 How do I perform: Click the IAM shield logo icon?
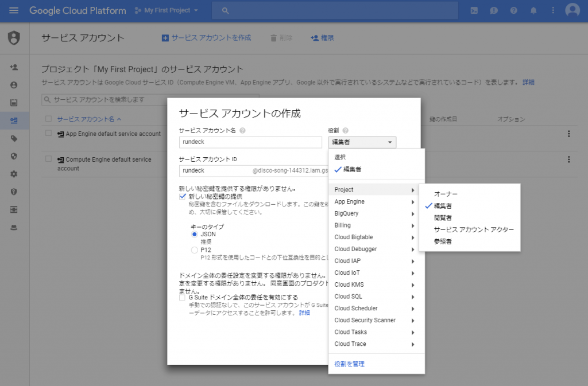click(14, 38)
